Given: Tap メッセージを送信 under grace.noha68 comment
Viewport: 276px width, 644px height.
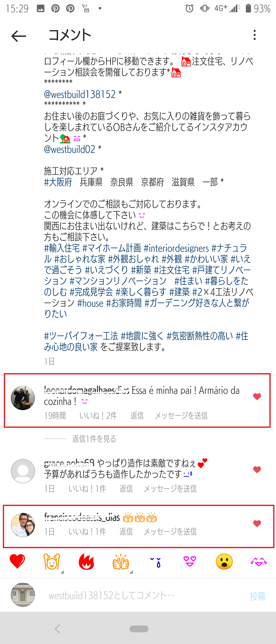Looking at the screenshot, I should coord(170,489).
